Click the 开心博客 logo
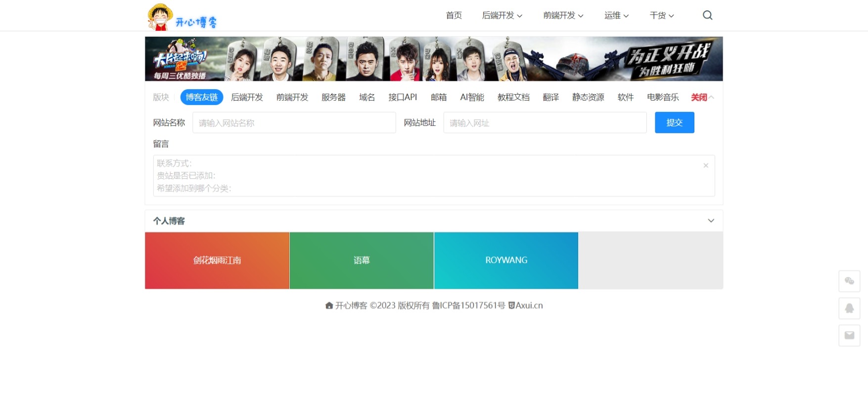This screenshot has width=868, height=408. [183, 17]
